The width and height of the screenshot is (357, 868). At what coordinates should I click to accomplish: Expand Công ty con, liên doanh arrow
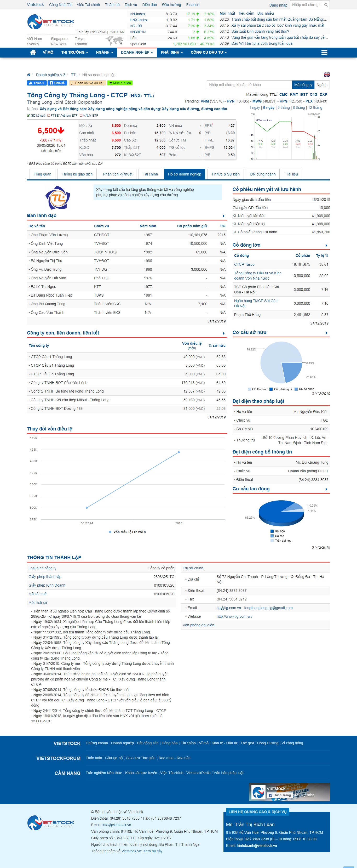223,333
